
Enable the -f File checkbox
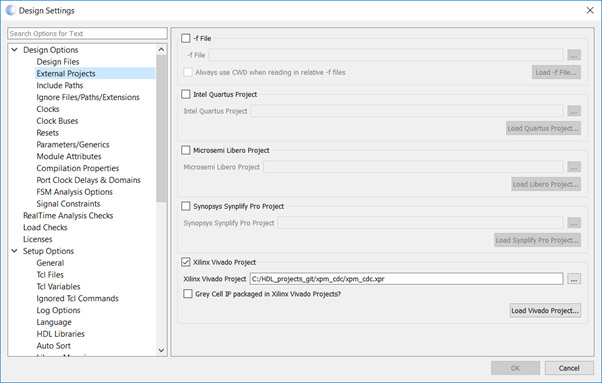coord(186,38)
